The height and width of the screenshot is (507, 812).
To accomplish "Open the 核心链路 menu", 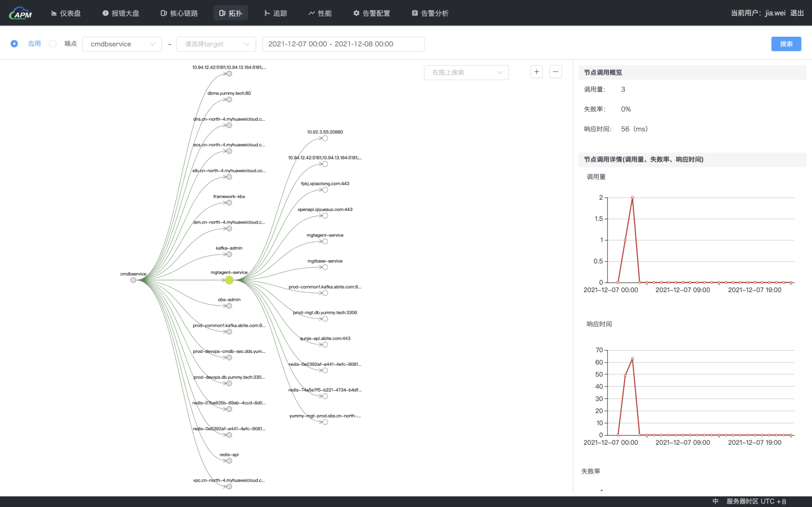I will (179, 13).
